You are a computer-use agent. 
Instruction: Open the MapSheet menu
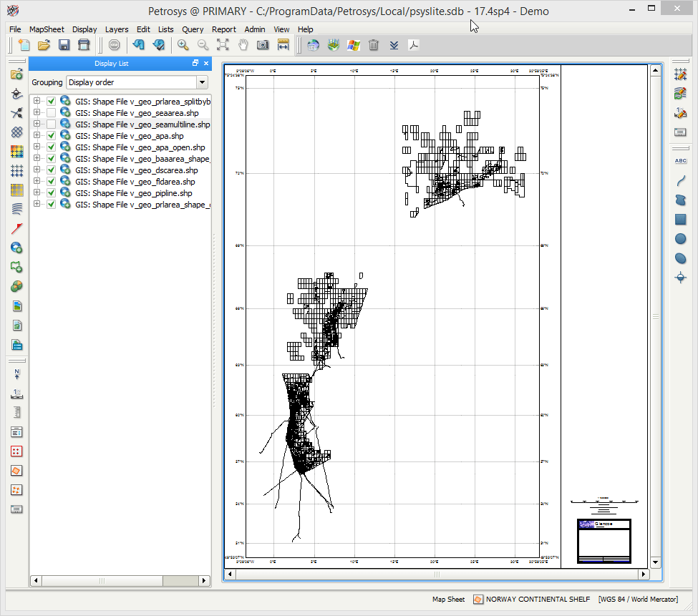[47, 29]
